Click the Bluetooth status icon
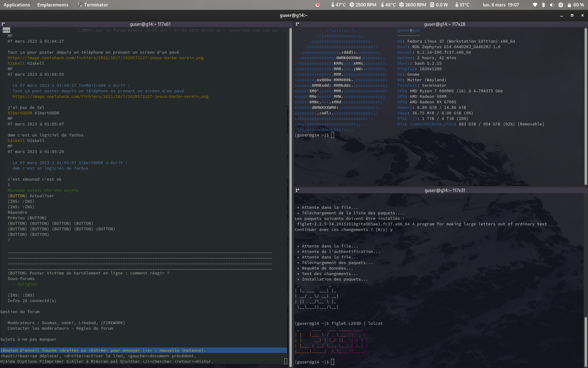 coord(543,5)
